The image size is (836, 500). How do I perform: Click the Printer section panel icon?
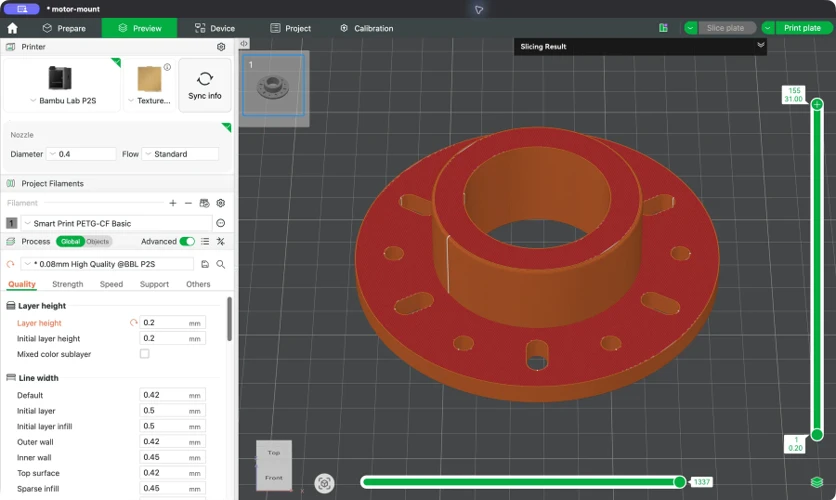10,47
